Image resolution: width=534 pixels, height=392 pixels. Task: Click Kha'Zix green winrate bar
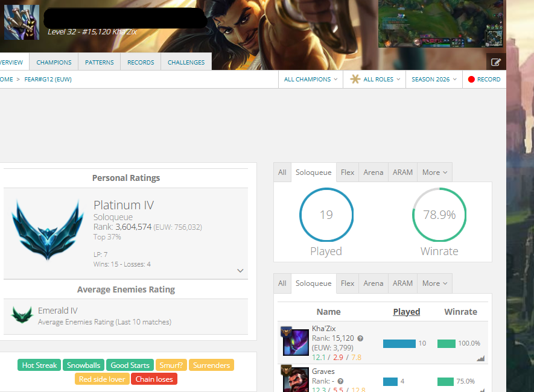click(447, 344)
